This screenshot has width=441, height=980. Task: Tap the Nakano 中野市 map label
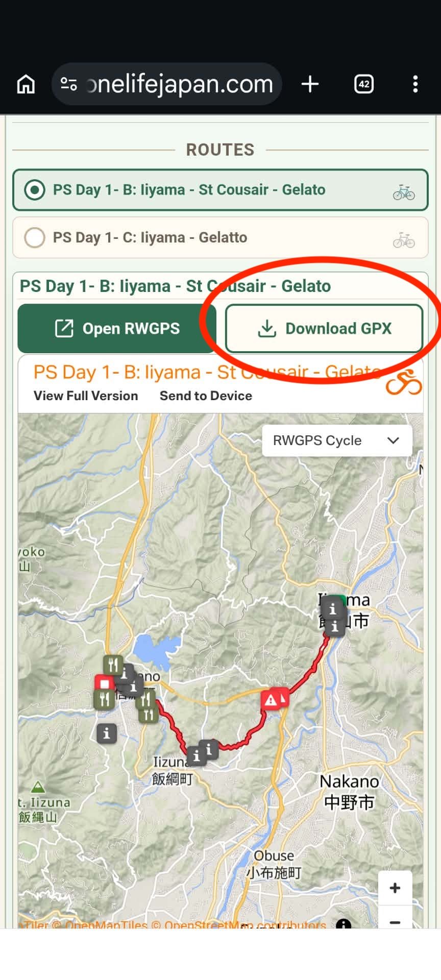pyautogui.click(x=350, y=792)
